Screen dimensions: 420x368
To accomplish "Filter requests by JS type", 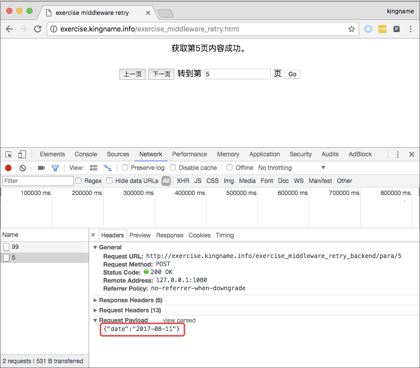I will point(198,181).
